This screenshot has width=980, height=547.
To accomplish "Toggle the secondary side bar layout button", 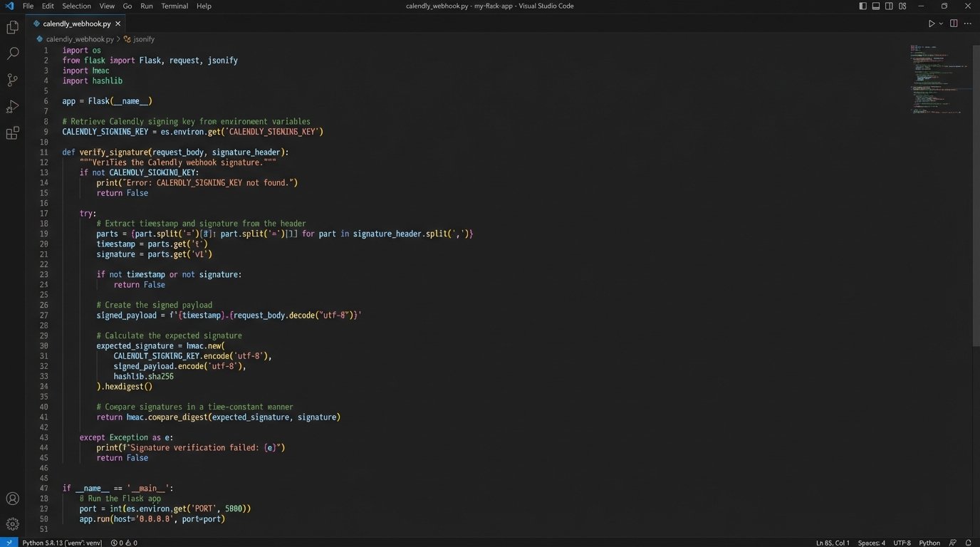I will [x=889, y=6].
